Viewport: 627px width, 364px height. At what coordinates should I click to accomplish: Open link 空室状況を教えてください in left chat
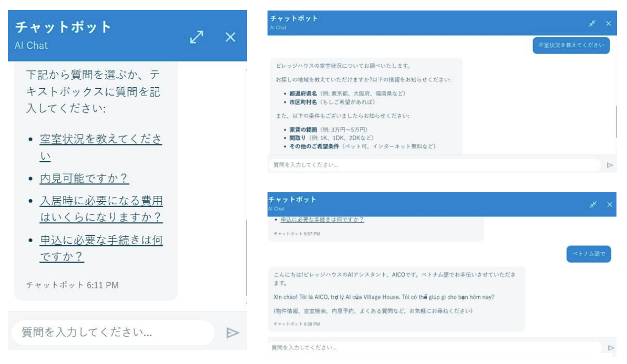pyautogui.click(x=101, y=147)
